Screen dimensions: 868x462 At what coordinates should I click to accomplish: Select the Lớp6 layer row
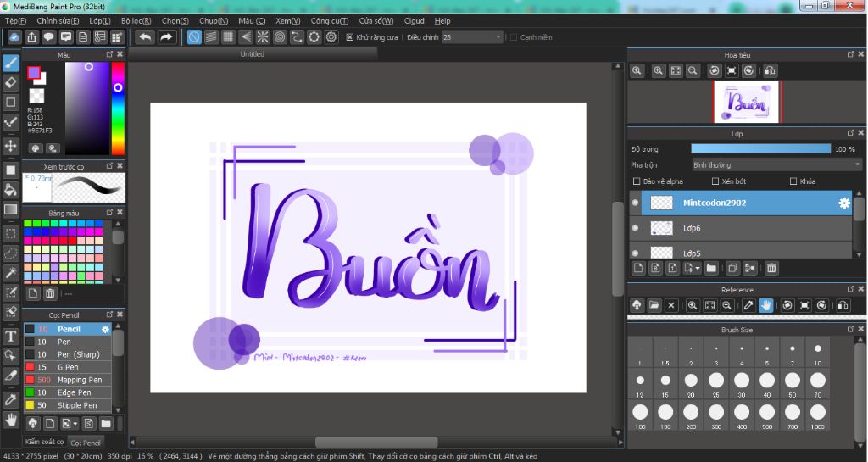click(x=741, y=228)
